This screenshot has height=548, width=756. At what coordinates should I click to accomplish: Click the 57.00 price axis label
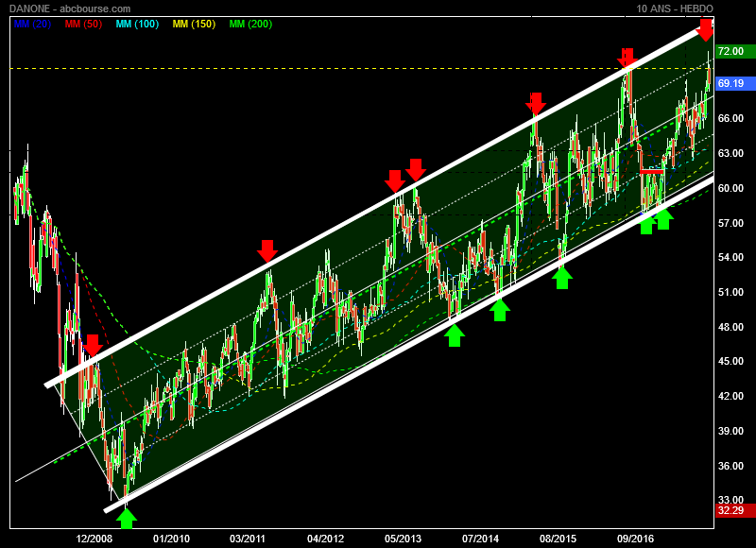pos(730,223)
